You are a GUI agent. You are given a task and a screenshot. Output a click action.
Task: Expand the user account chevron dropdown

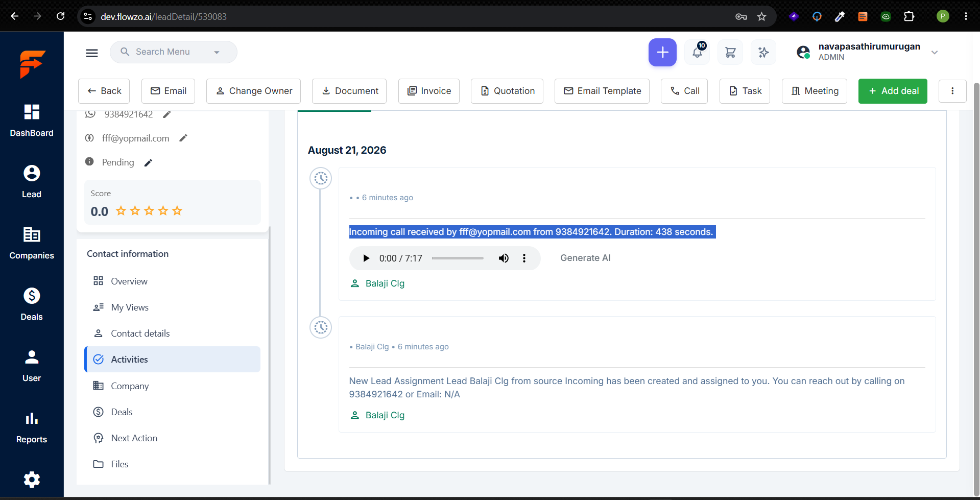click(x=935, y=52)
